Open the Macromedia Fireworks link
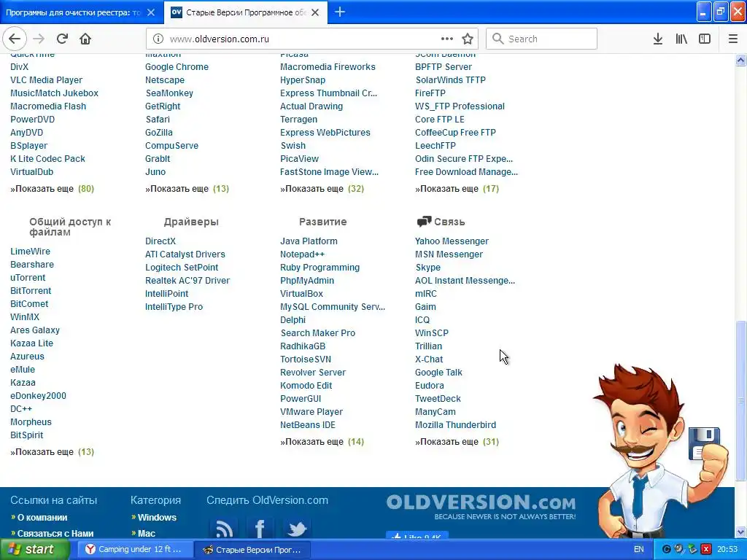The image size is (747, 560). click(328, 66)
